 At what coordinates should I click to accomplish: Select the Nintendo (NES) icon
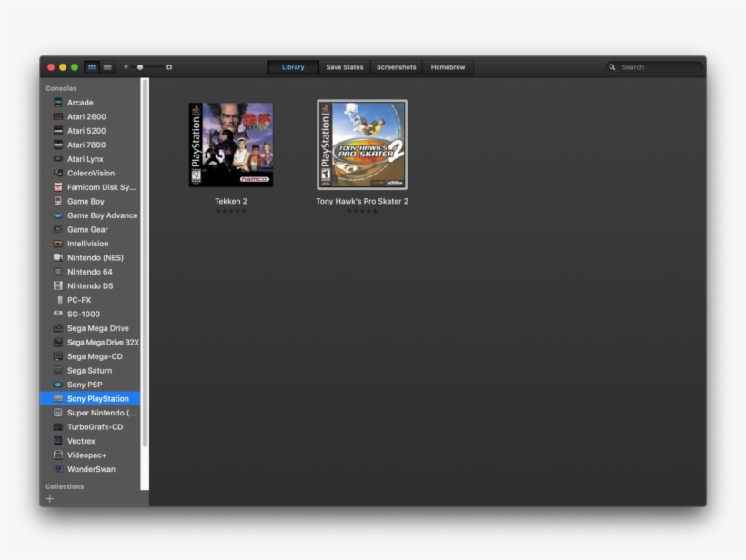pos(58,257)
